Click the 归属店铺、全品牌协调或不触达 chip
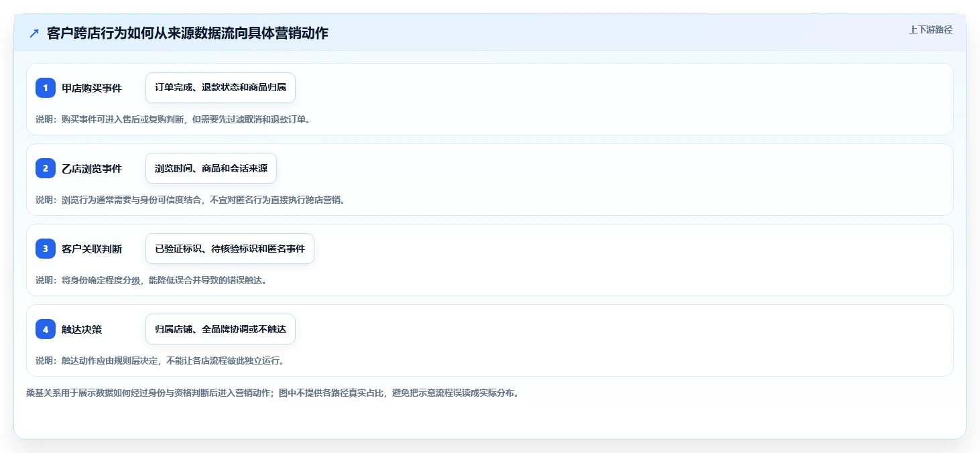 coord(221,329)
